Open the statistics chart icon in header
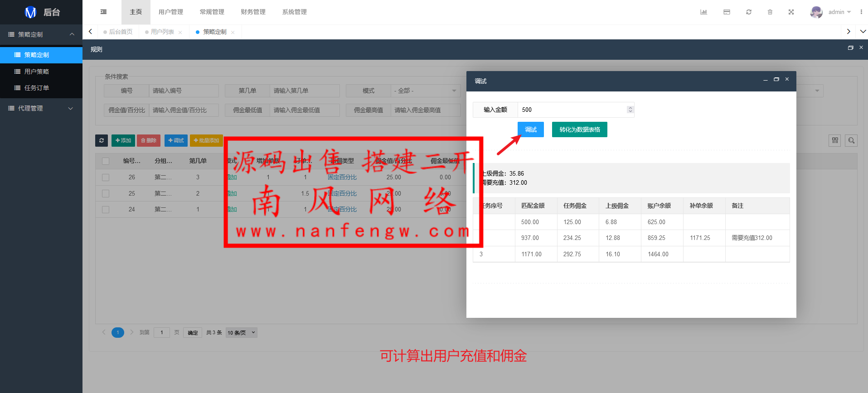868x393 pixels. tap(703, 12)
